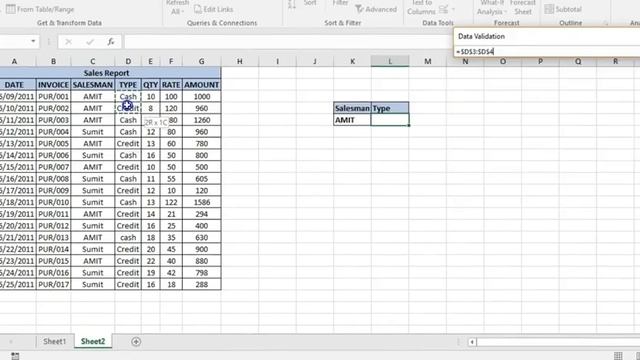Image resolution: width=640 pixels, height=360 pixels.
Task: Click cell PUR/001
Action: 53,97
